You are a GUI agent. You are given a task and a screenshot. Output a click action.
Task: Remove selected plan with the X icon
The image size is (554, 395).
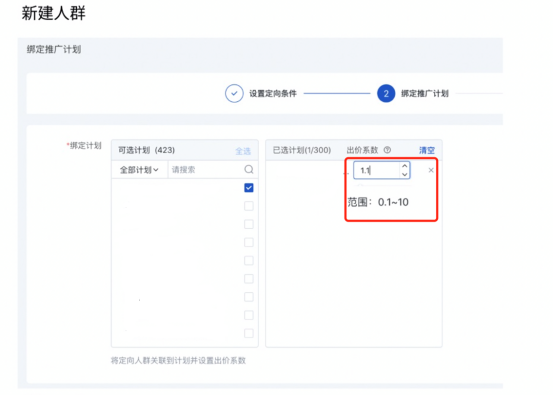click(431, 170)
